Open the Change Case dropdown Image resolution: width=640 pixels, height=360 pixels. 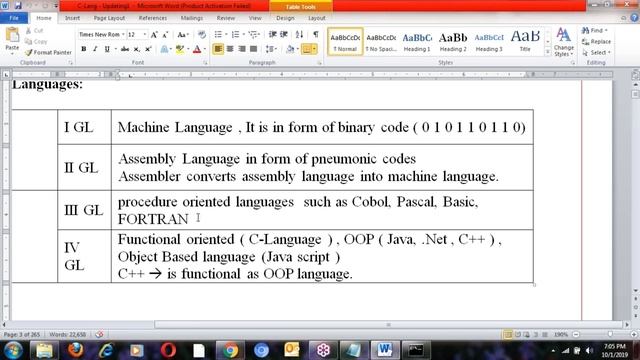183,35
